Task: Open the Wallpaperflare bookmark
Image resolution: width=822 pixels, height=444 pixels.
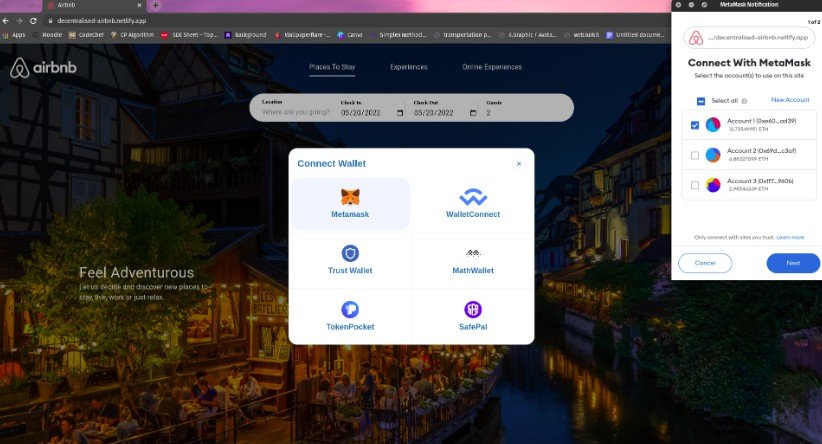Action: [x=302, y=35]
